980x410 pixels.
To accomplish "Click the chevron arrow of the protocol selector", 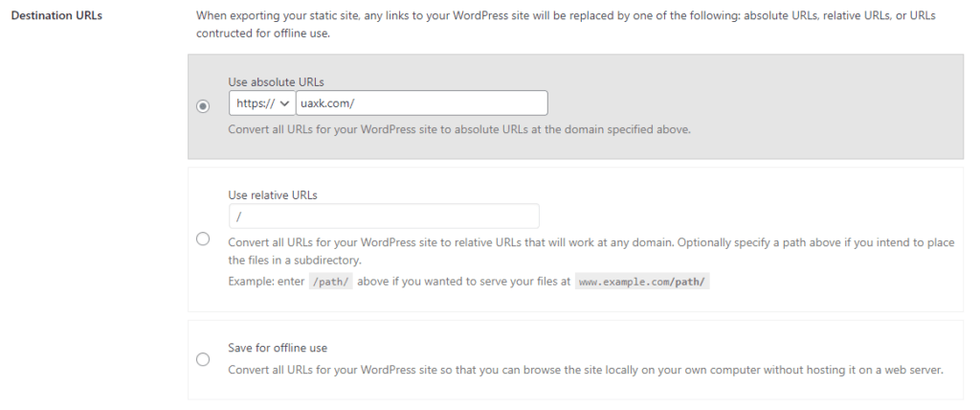I will tap(284, 103).
